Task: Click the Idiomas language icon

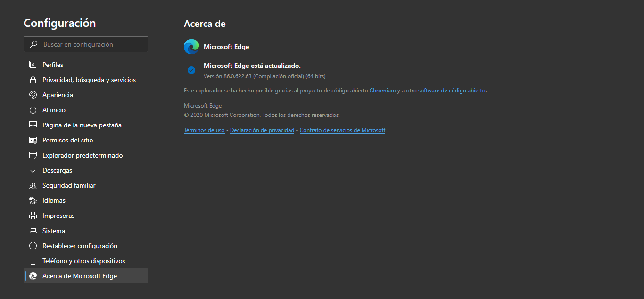Action: [x=33, y=200]
